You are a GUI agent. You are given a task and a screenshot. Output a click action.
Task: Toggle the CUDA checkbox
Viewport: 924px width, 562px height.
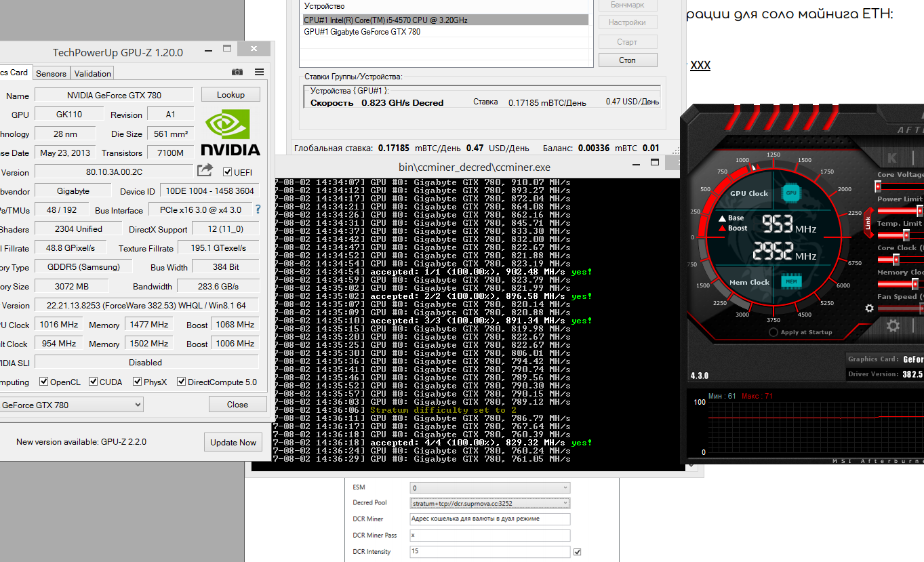point(94,382)
